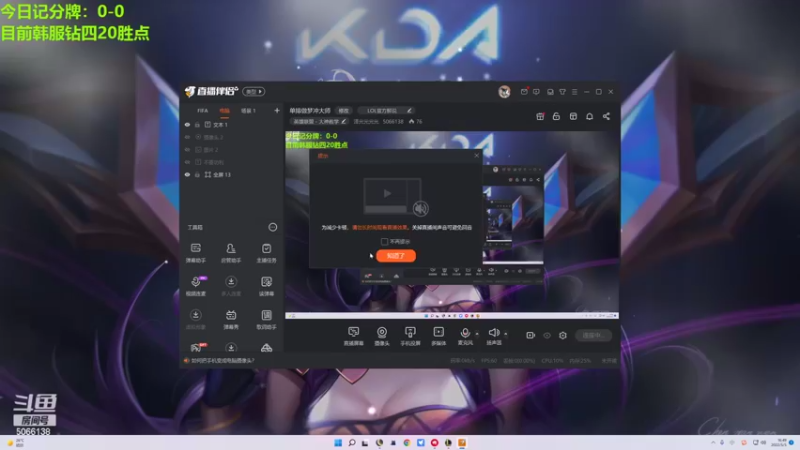Click the record video icon

(x=531, y=335)
